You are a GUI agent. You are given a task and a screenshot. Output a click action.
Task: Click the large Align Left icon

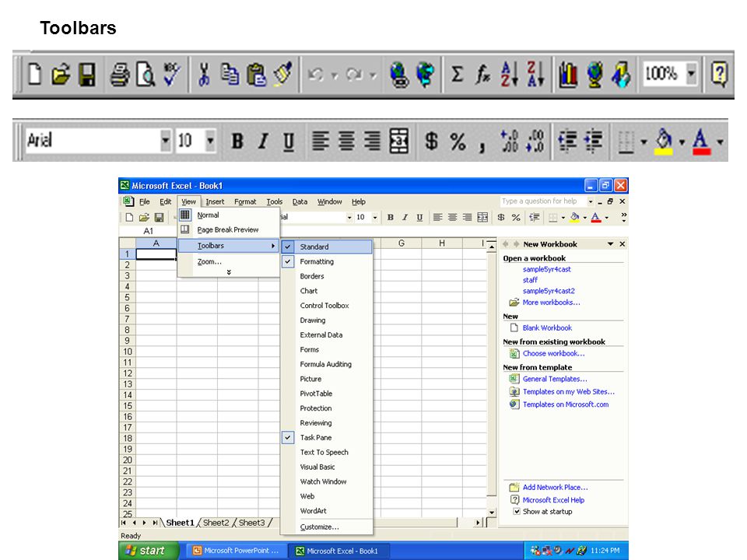pyautogui.click(x=320, y=142)
